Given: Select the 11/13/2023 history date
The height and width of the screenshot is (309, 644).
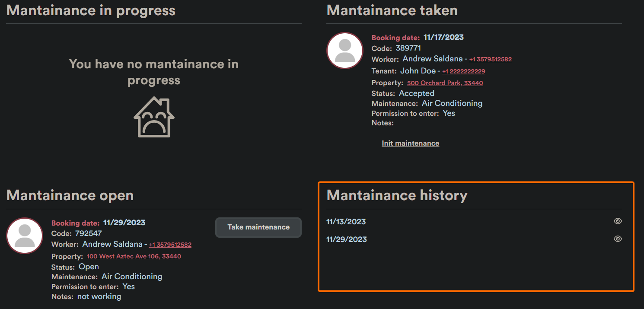Looking at the screenshot, I should 346,222.
